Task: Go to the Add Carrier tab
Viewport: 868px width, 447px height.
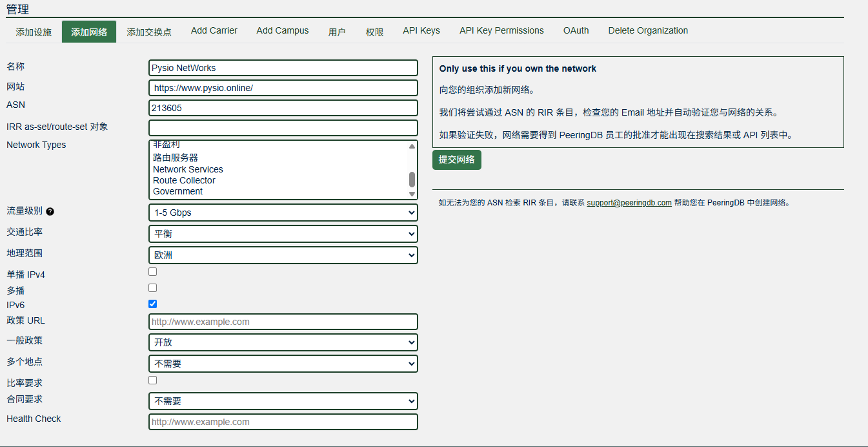Action: pos(214,31)
